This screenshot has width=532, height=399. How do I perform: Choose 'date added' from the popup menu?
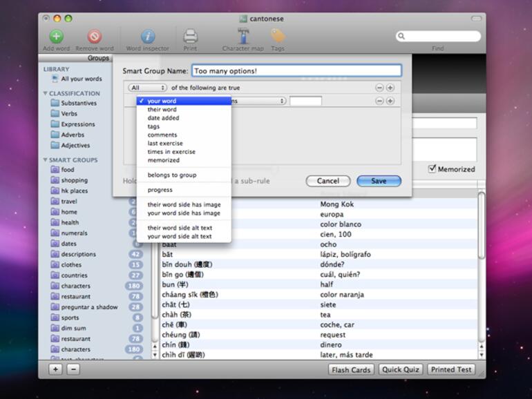[163, 118]
